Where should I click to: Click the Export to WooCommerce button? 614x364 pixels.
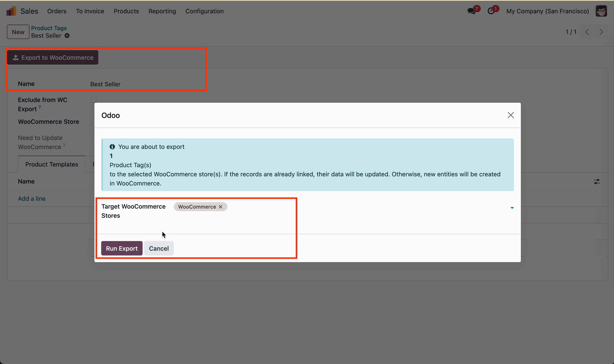[x=53, y=58]
